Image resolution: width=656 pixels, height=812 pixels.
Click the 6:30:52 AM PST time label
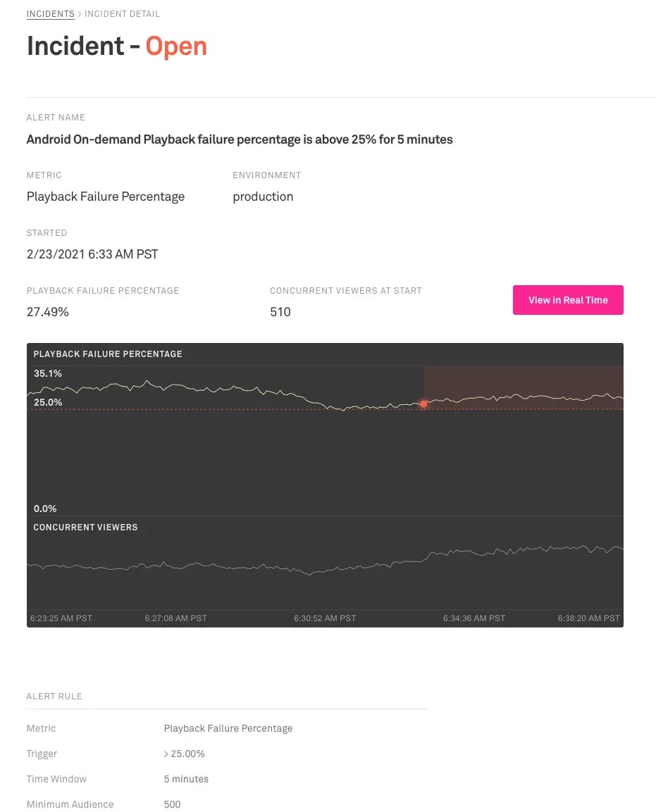325,618
